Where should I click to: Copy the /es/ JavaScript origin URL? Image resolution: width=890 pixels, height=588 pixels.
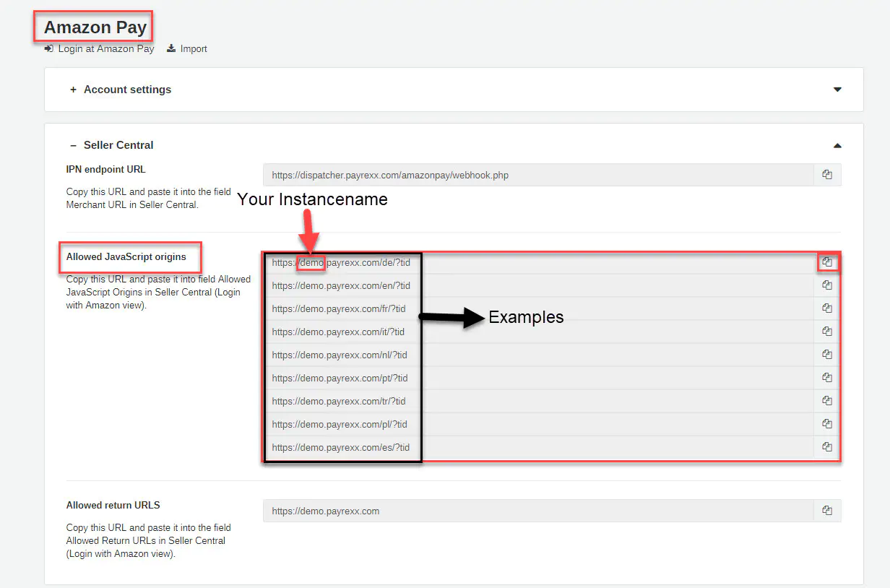click(827, 447)
